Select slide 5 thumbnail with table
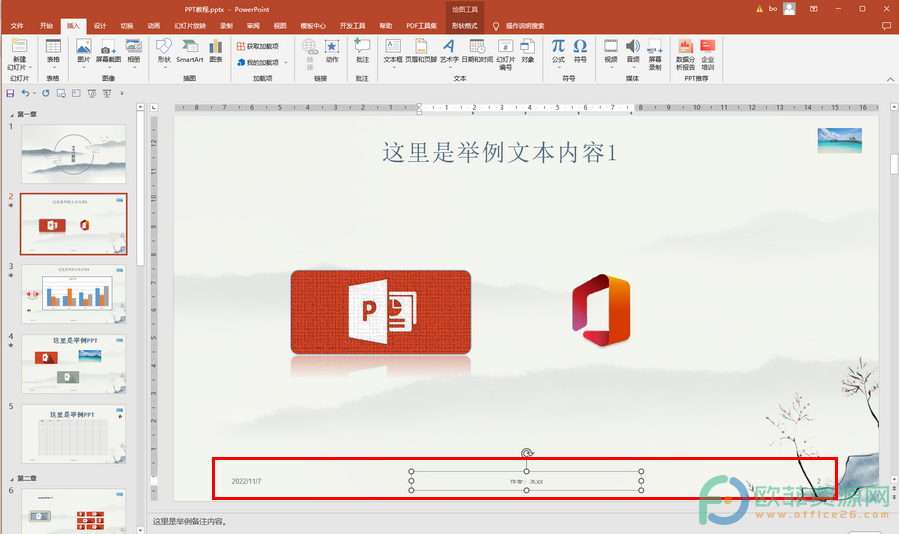Screen dimensions: 899x534 pos(73,434)
